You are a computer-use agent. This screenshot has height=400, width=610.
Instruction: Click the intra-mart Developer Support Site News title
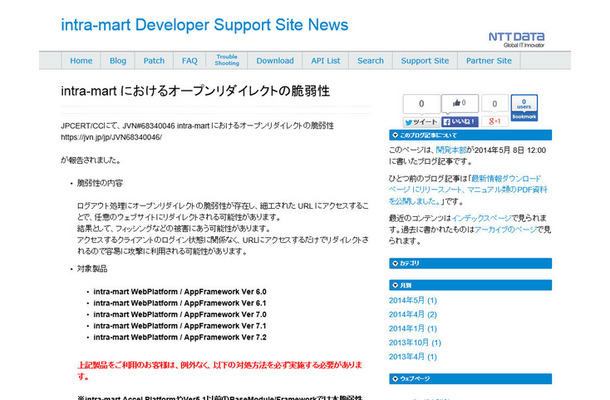click(205, 25)
